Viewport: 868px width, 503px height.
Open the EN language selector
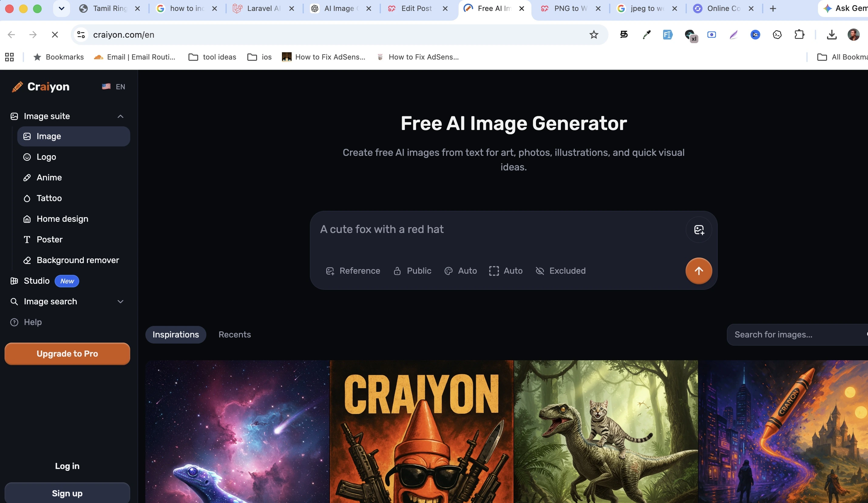pos(113,87)
